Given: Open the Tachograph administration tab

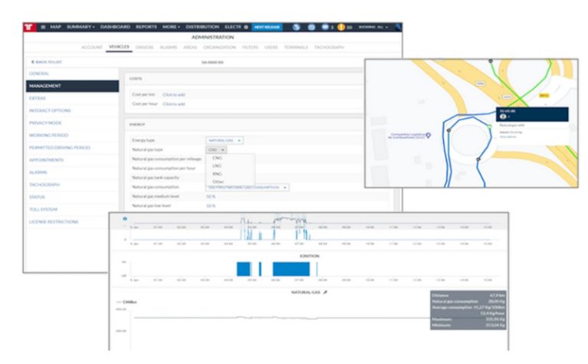Looking at the screenshot, I should (x=328, y=48).
